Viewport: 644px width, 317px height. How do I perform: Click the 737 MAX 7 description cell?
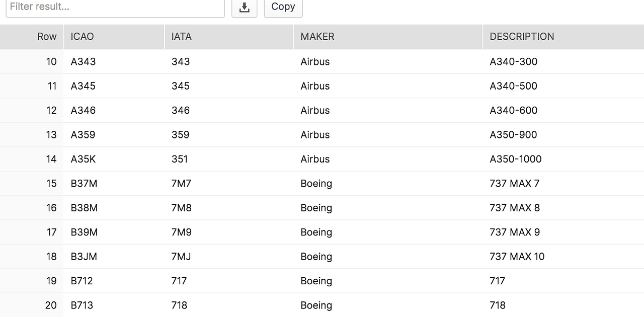514,184
